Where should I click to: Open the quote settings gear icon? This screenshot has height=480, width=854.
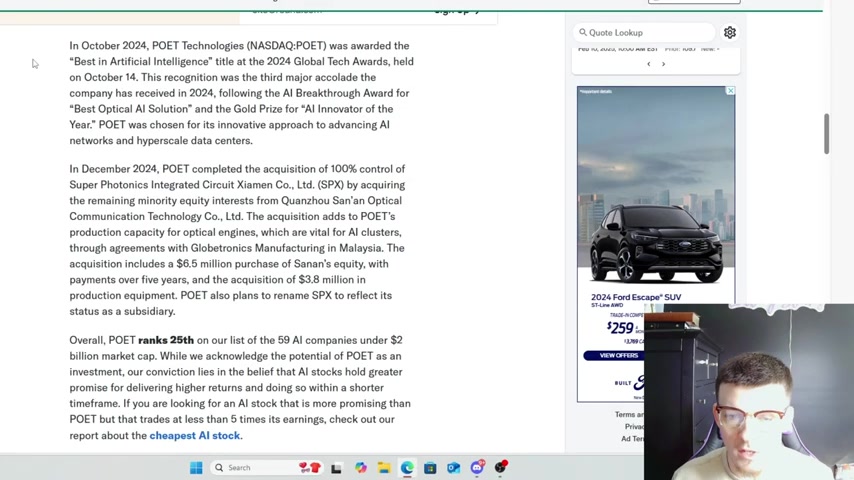[x=730, y=33]
